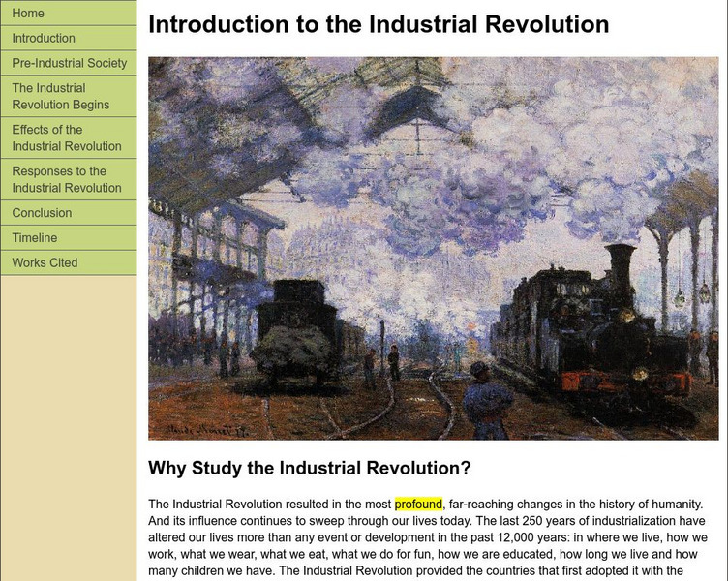Open the Home navigation link

pyautogui.click(x=68, y=13)
